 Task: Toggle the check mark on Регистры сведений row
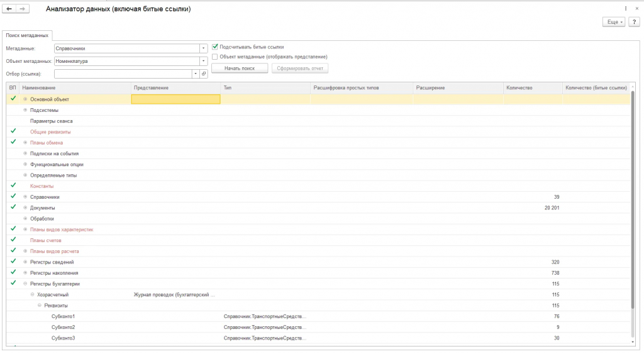point(13,261)
